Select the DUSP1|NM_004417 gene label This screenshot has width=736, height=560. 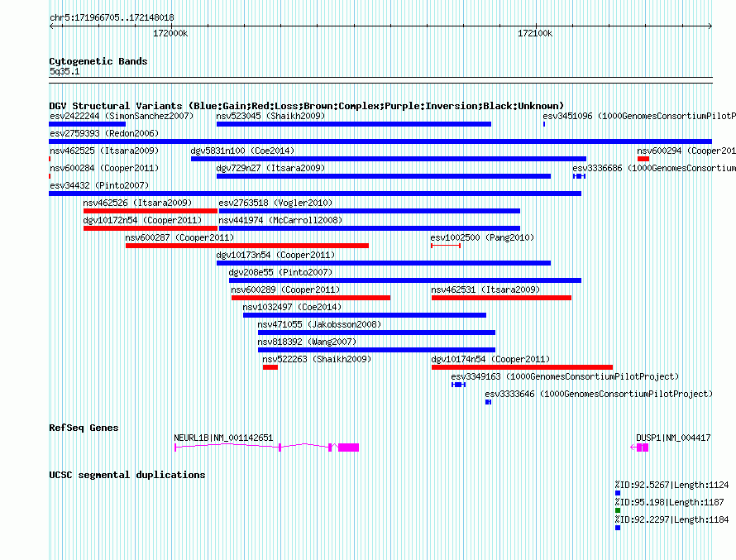coord(673,438)
